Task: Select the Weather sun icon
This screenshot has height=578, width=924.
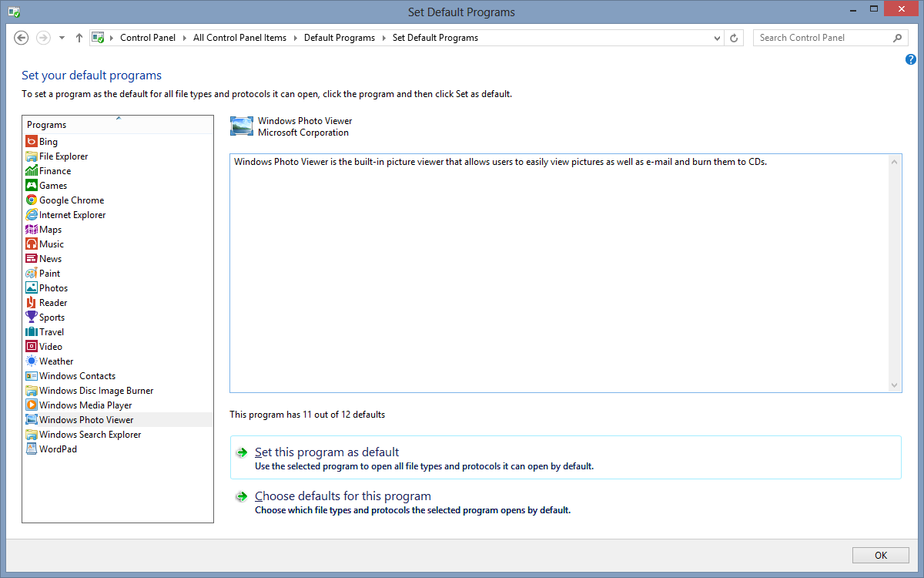Action: [x=32, y=361]
